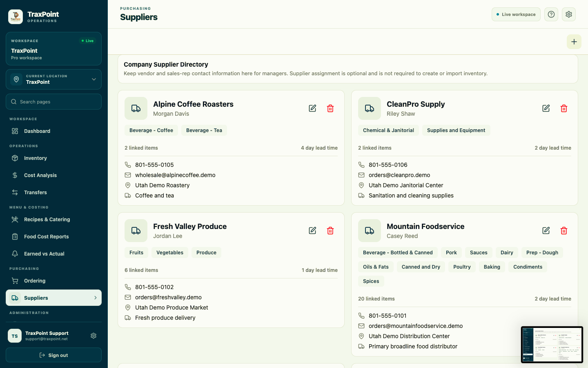Click the Condiments tag
Viewport: 588px width, 368px height.
click(528, 267)
